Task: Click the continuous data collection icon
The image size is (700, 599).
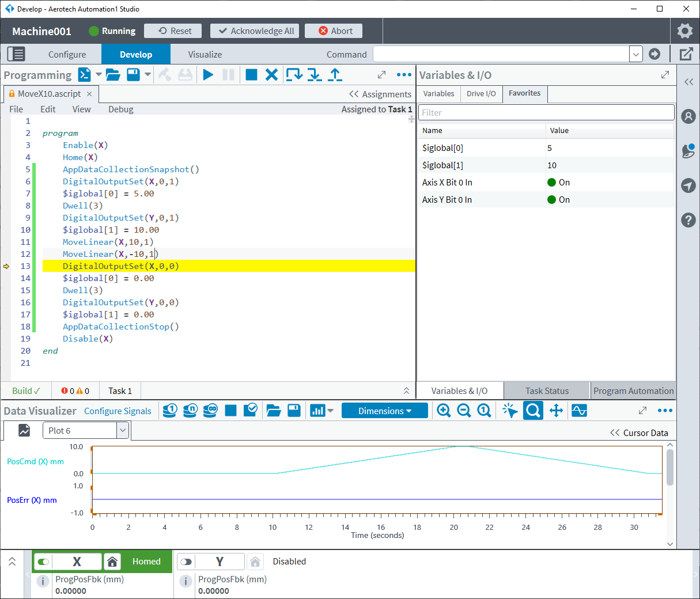Action: [210, 411]
